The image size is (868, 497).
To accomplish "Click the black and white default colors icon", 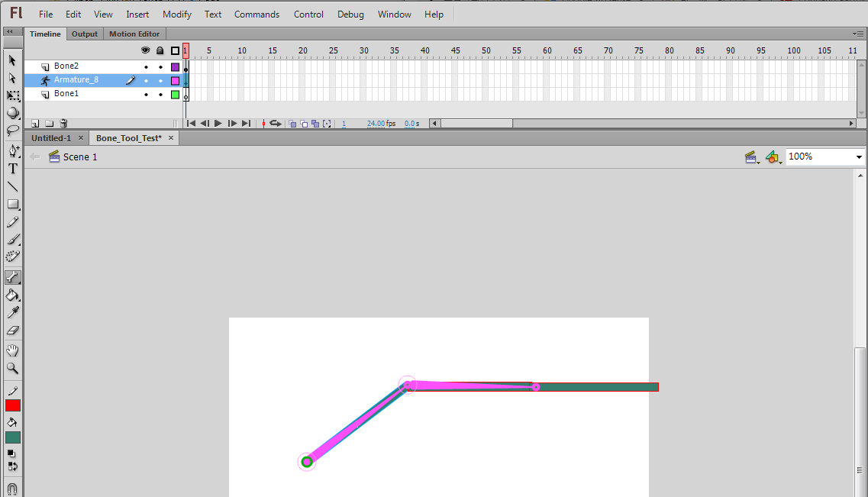I will click(11, 453).
